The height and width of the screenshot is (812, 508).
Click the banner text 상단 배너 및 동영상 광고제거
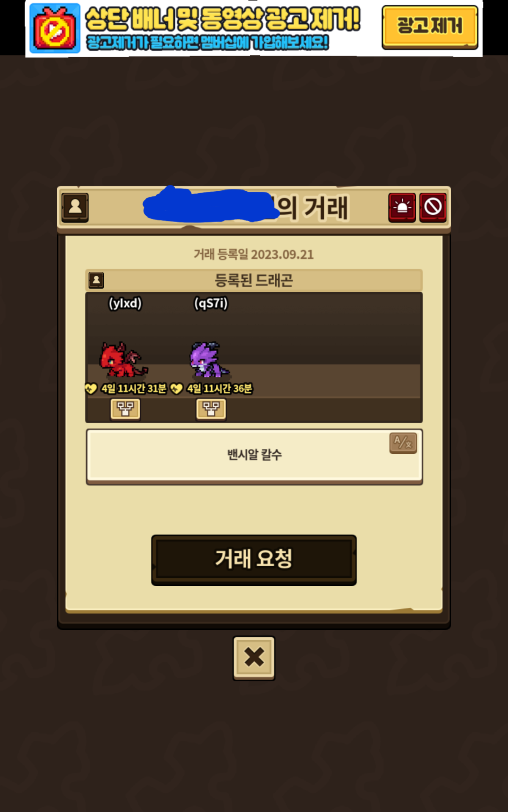[223, 19]
